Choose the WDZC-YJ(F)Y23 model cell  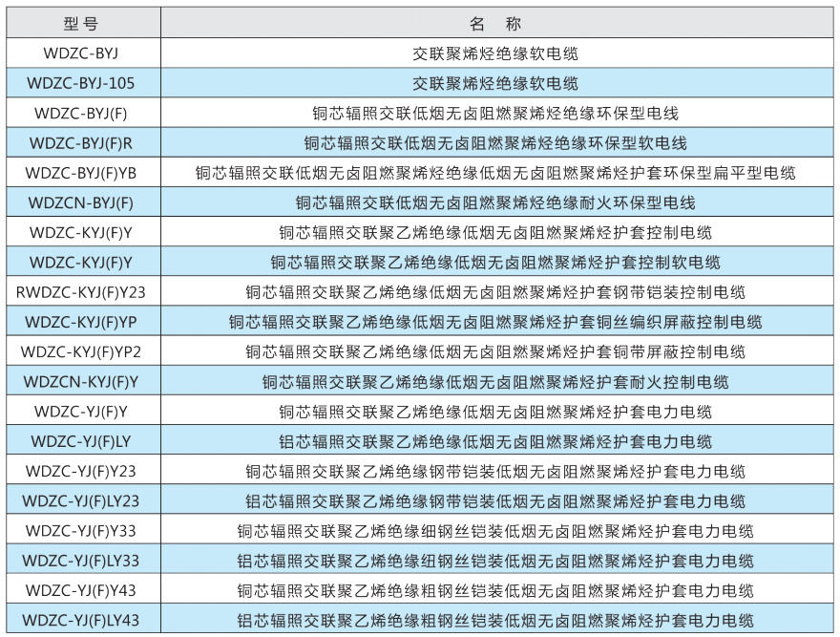(81, 471)
